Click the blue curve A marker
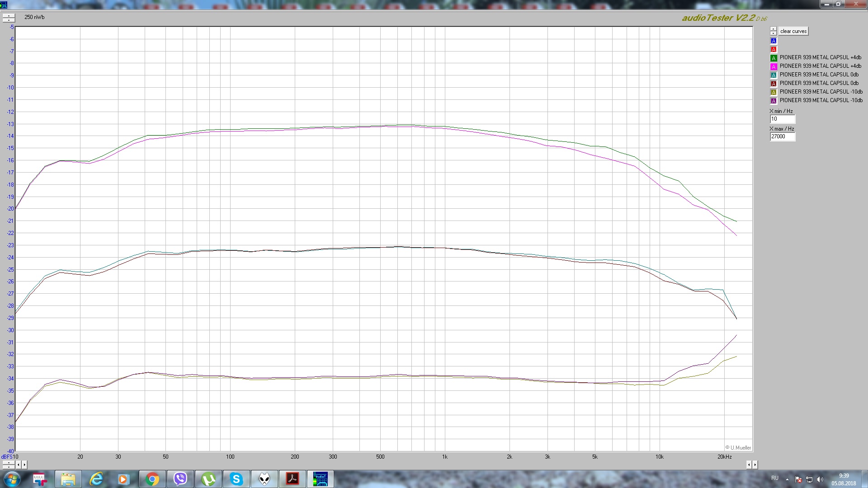This screenshot has height=488, width=868. 774,41
